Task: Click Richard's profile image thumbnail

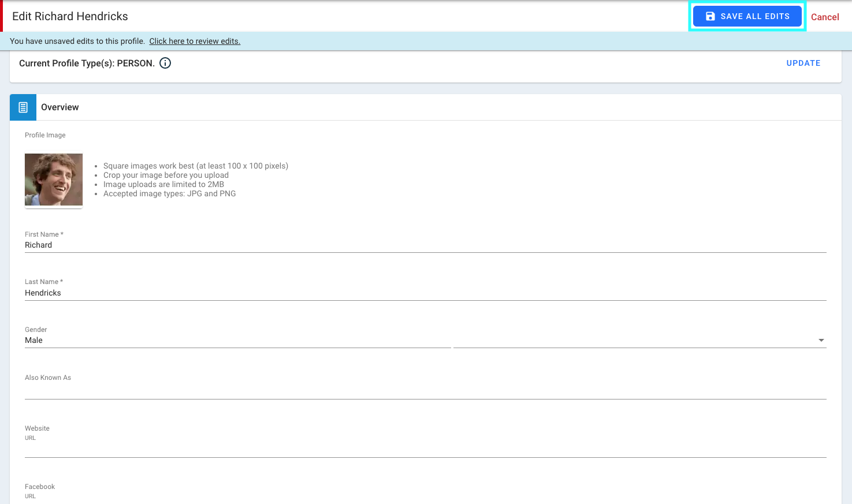Action: tap(54, 180)
